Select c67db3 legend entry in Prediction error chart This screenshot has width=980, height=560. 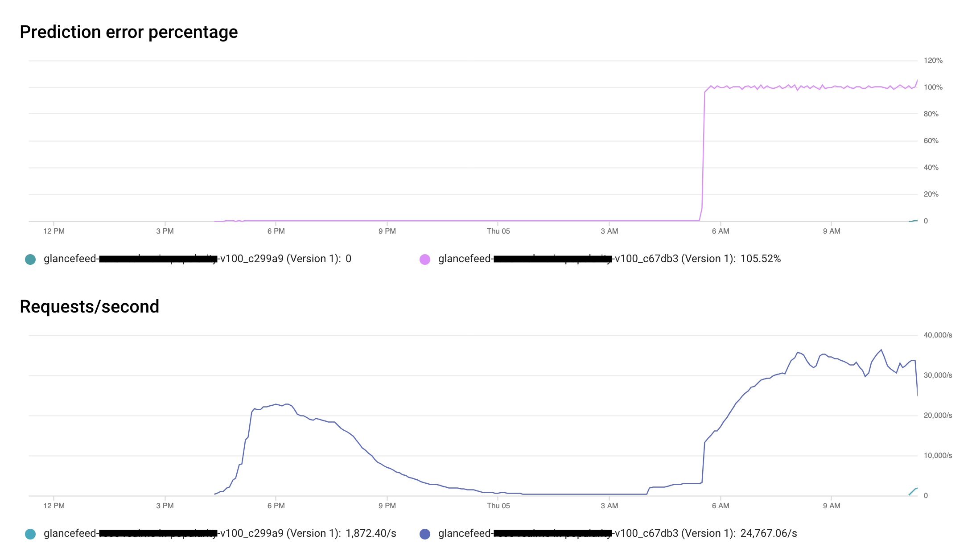click(x=600, y=259)
